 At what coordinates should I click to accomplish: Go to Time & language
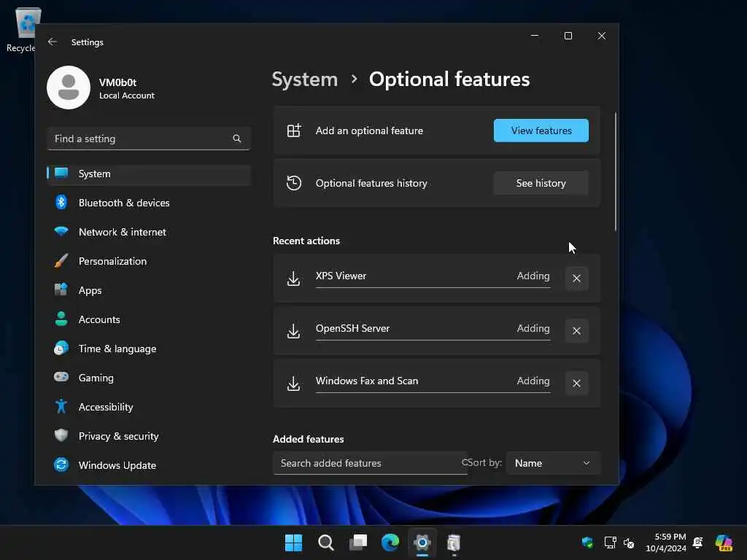(x=149, y=349)
